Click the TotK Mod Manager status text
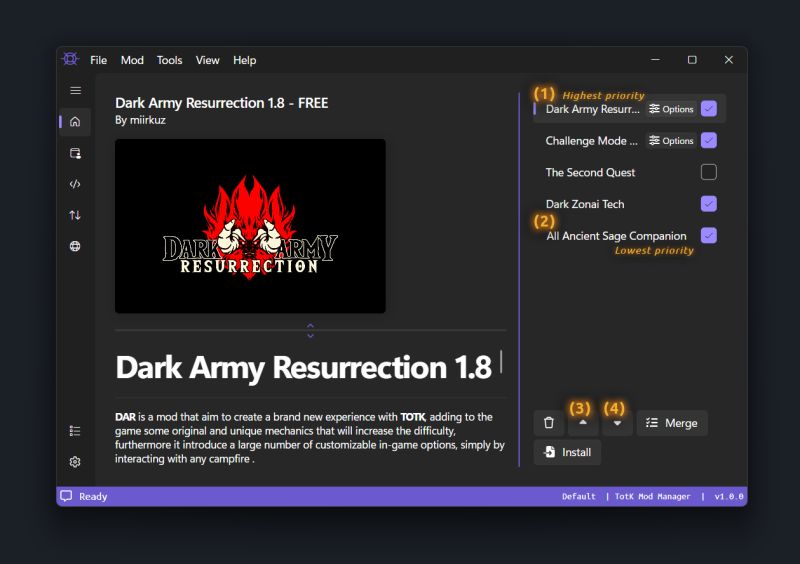This screenshot has height=564, width=800. click(x=653, y=496)
